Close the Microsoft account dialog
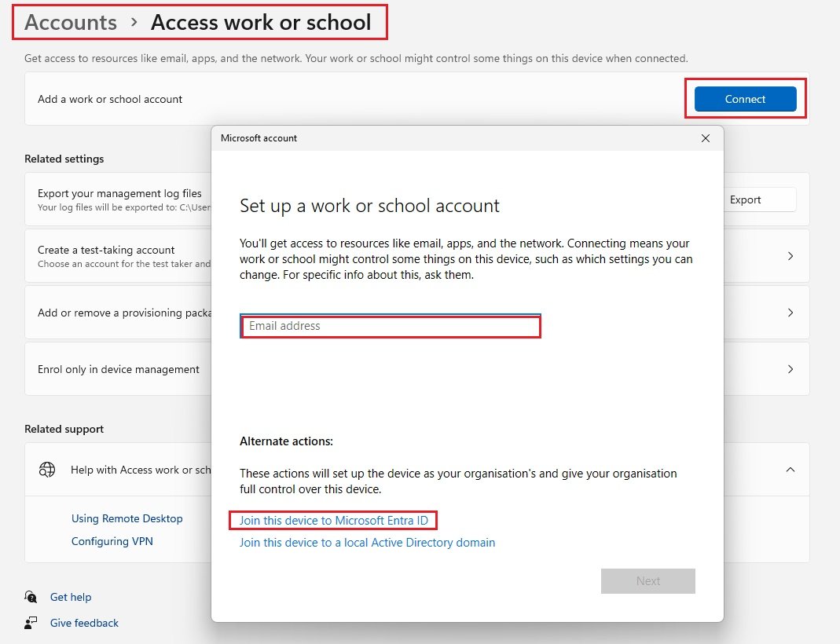The height and width of the screenshot is (644, 840). point(706,138)
